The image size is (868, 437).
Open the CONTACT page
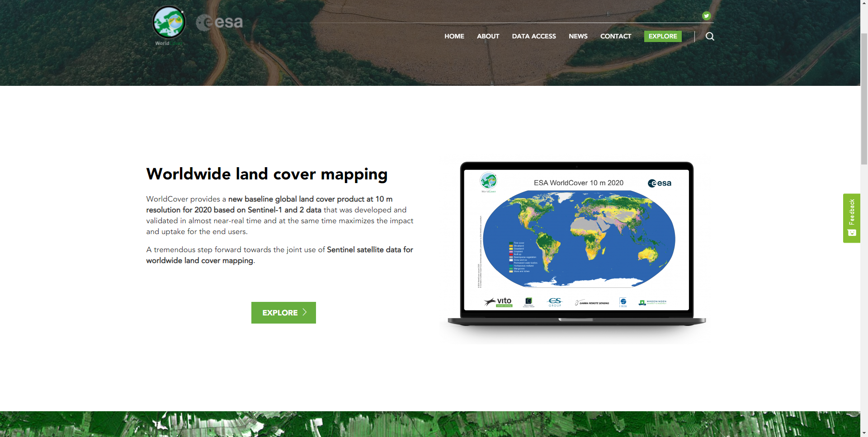tap(616, 36)
